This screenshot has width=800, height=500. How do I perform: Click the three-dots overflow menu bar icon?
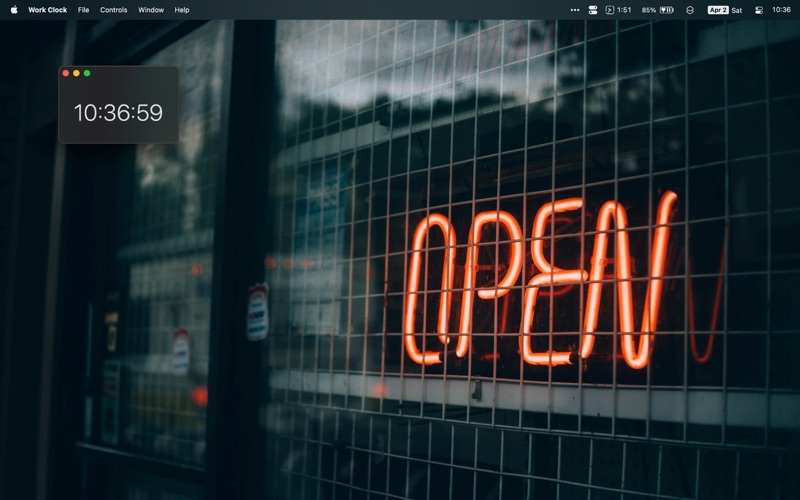point(574,10)
